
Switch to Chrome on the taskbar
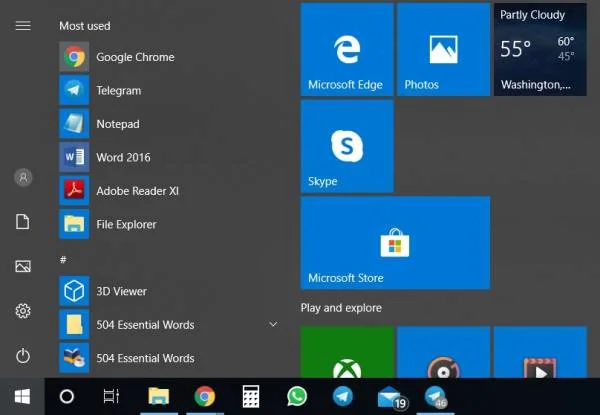pyautogui.click(x=205, y=396)
